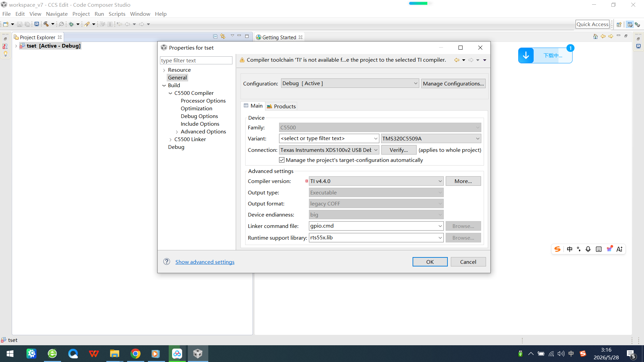Click the soft keyboard icon in input toolbar
Image resolution: width=644 pixels, height=362 pixels.
tap(599, 249)
